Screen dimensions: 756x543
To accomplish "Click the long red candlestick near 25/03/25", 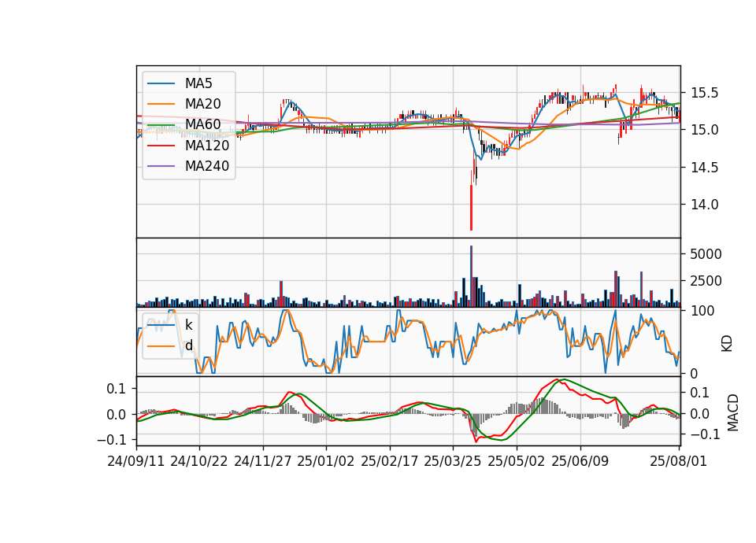I will click(x=471, y=207).
